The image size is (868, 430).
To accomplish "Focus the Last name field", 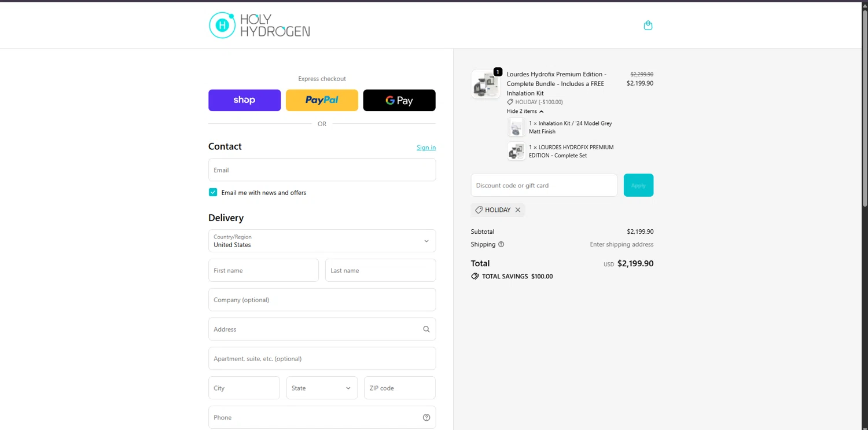I will [380, 270].
